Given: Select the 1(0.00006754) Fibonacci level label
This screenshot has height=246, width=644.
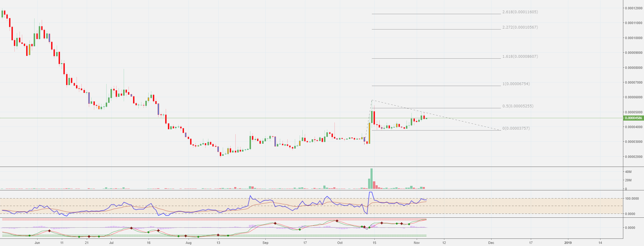Looking at the screenshot, I should pyautogui.click(x=516, y=84).
